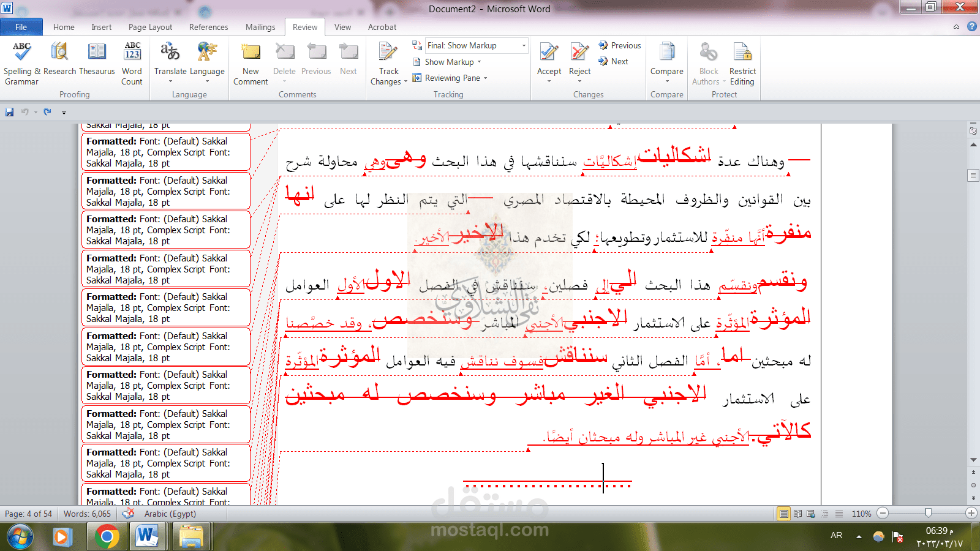The image size is (980, 551).
Task: Click the Select Browse Object button
Action: pos(973,485)
